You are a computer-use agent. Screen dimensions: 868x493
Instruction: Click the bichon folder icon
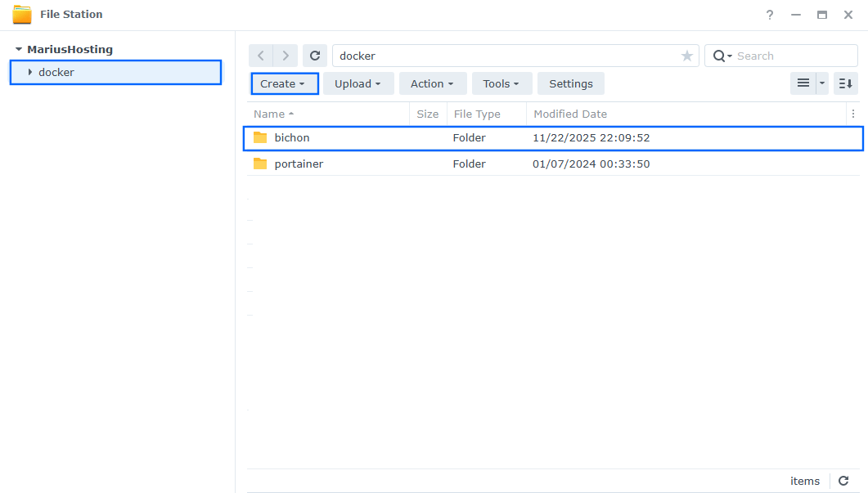pos(261,137)
